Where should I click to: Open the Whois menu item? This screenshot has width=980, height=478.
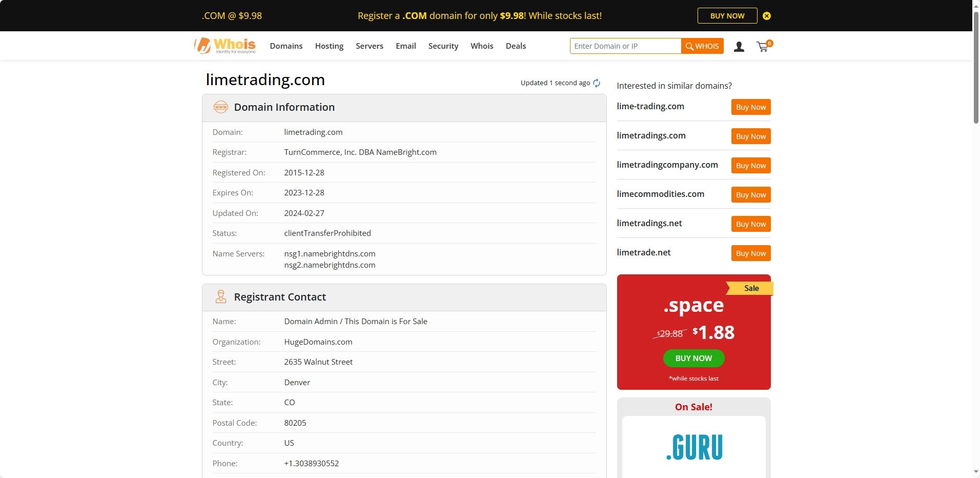482,46
